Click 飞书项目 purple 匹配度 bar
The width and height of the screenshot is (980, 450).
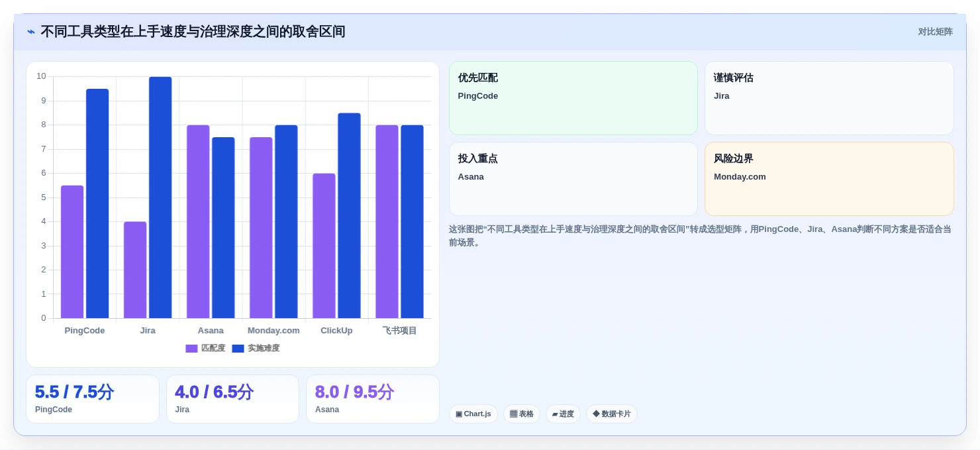pyautogui.click(x=387, y=221)
